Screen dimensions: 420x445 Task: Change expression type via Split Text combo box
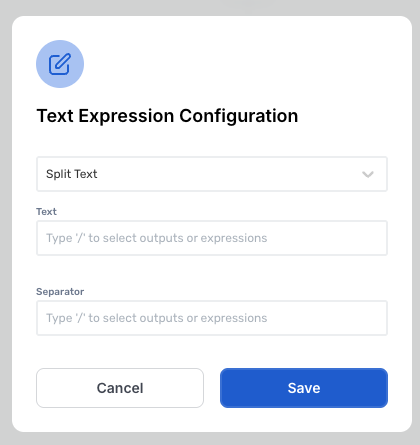[212, 174]
